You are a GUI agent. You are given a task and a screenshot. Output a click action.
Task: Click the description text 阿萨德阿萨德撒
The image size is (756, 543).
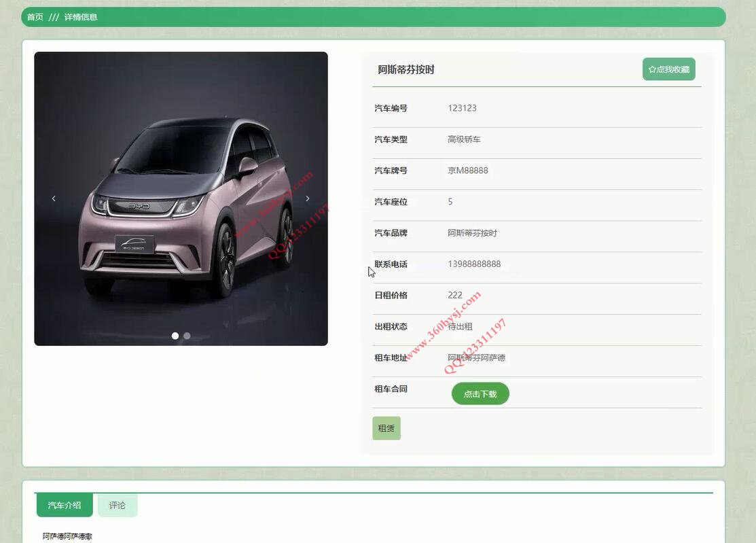(x=67, y=536)
